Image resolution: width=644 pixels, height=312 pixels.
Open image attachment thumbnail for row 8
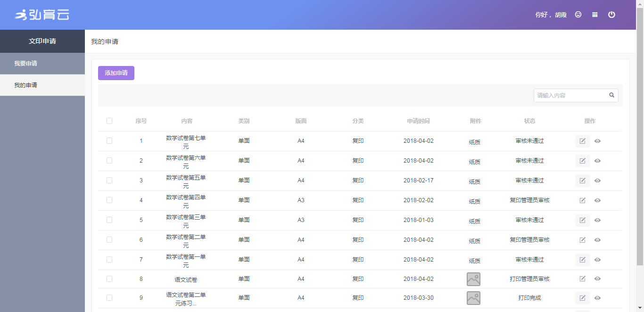point(473,279)
